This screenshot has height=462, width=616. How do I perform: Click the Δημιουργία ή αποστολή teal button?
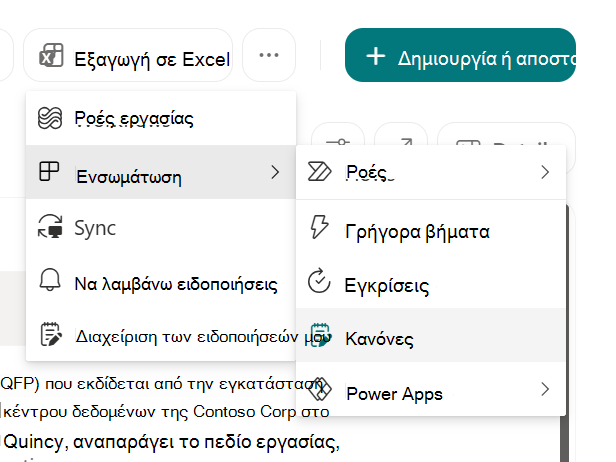460,55
